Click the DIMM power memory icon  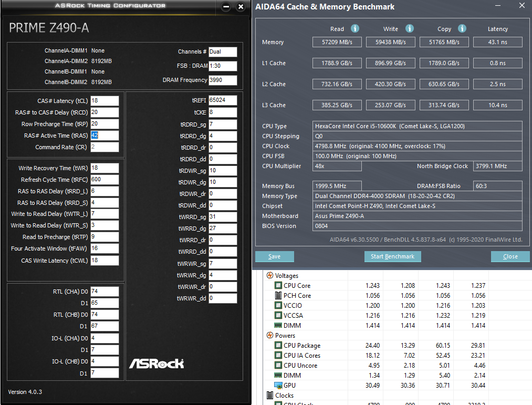coord(278,375)
